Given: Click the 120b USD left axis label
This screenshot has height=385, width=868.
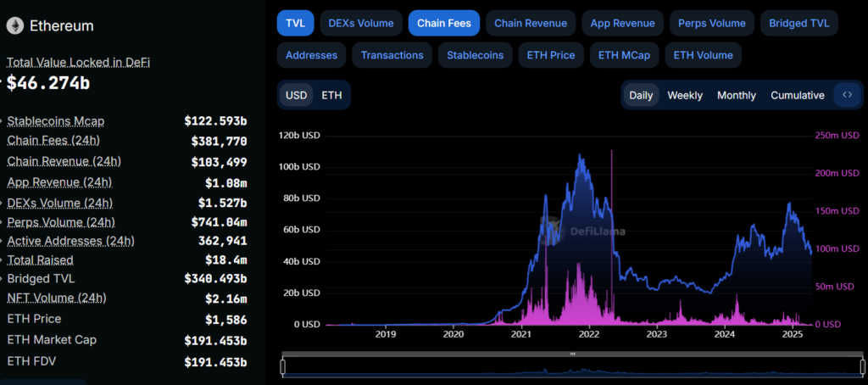Looking at the screenshot, I should pyautogui.click(x=299, y=135).
